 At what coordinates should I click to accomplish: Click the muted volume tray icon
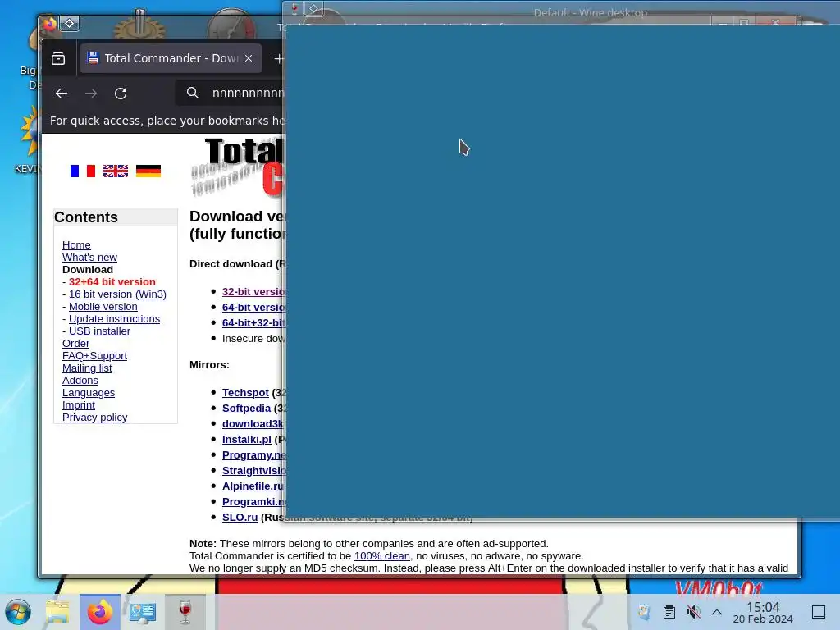694,612
